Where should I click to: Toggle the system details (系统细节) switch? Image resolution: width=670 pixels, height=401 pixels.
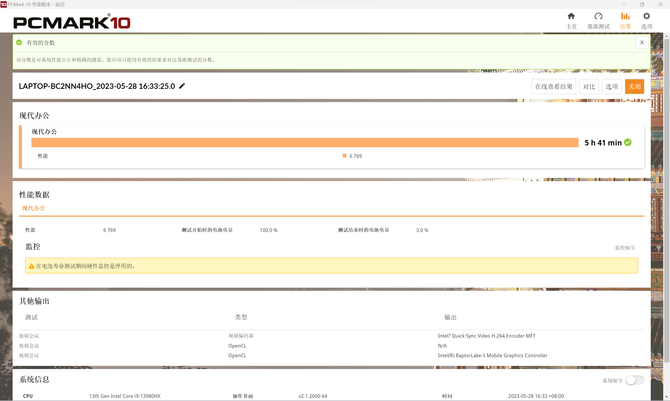tap(635, 380)
